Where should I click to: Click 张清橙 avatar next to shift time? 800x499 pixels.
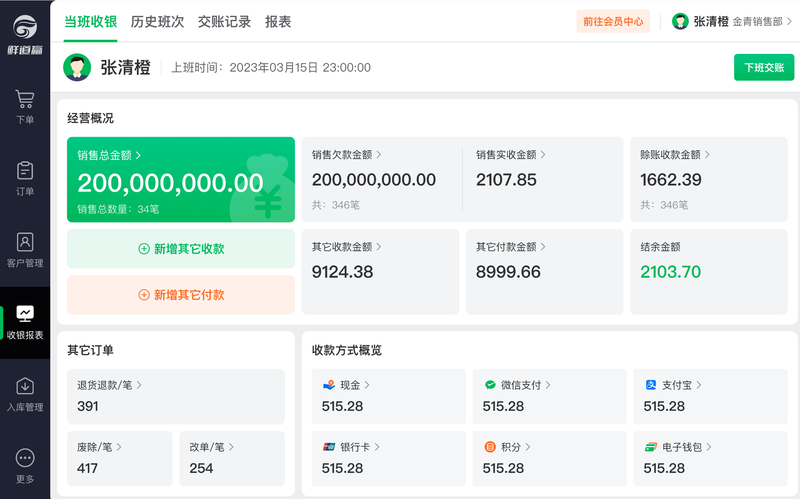pos(77,67)
